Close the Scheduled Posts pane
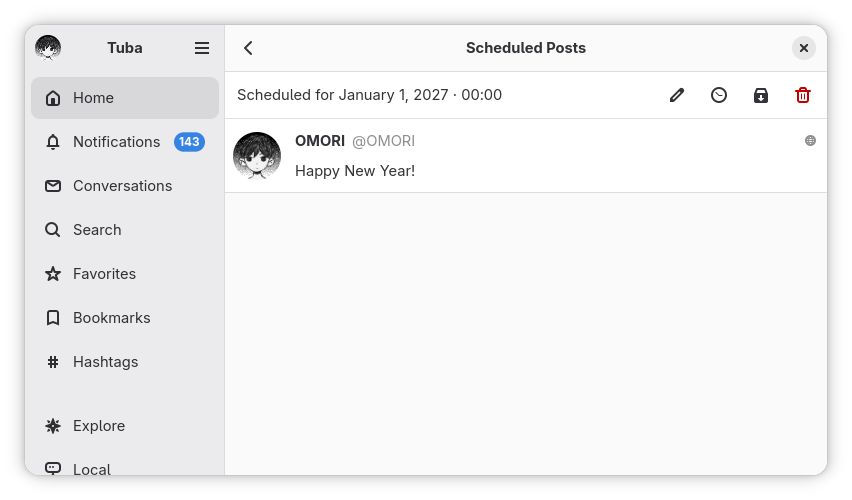Screen dimensions: 852x500 tap(804, 48)
